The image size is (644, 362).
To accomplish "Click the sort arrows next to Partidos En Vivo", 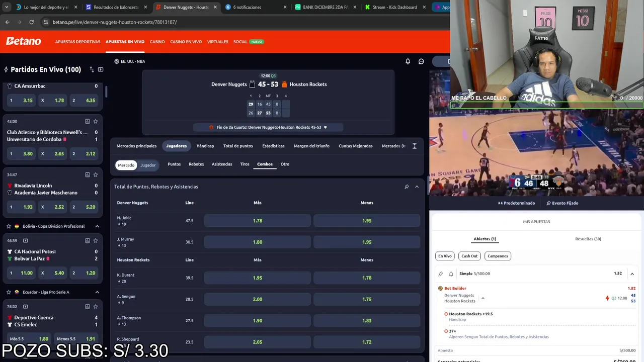I will click(x=92, y=69).
